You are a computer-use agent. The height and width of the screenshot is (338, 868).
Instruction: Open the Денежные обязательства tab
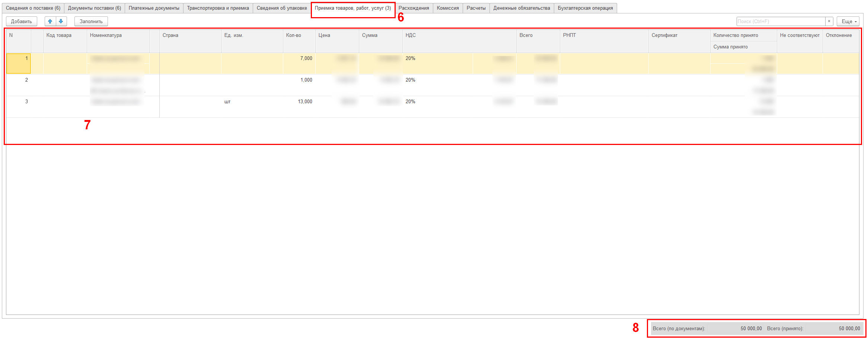click(521, 8)
